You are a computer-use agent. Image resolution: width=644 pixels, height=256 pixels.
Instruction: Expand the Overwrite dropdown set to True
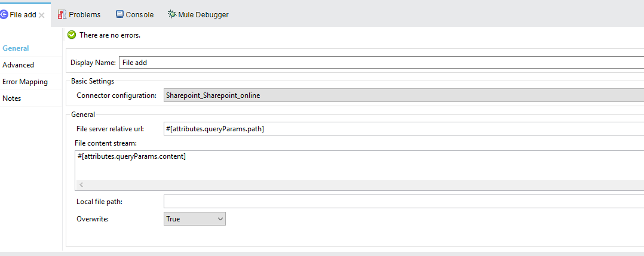point(195,219)
